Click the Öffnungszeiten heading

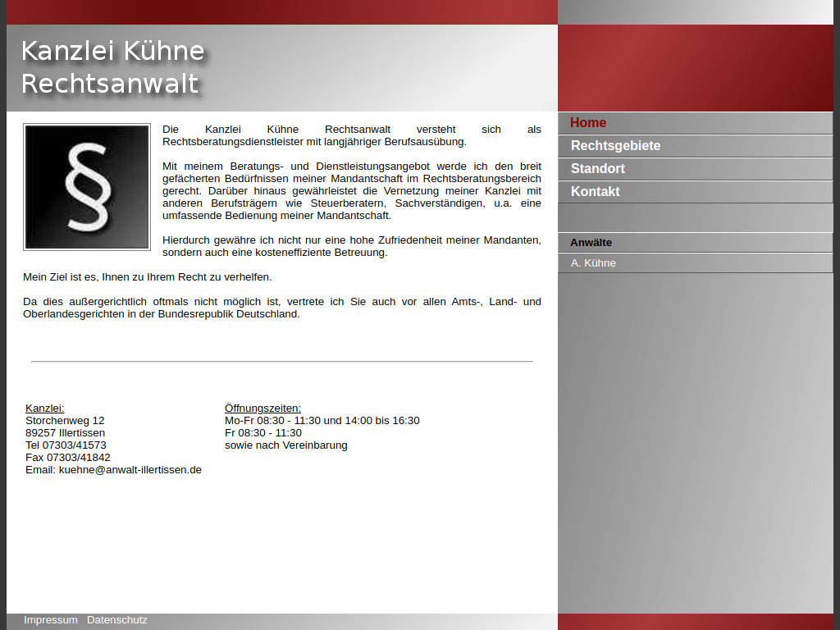coord(262,408)
